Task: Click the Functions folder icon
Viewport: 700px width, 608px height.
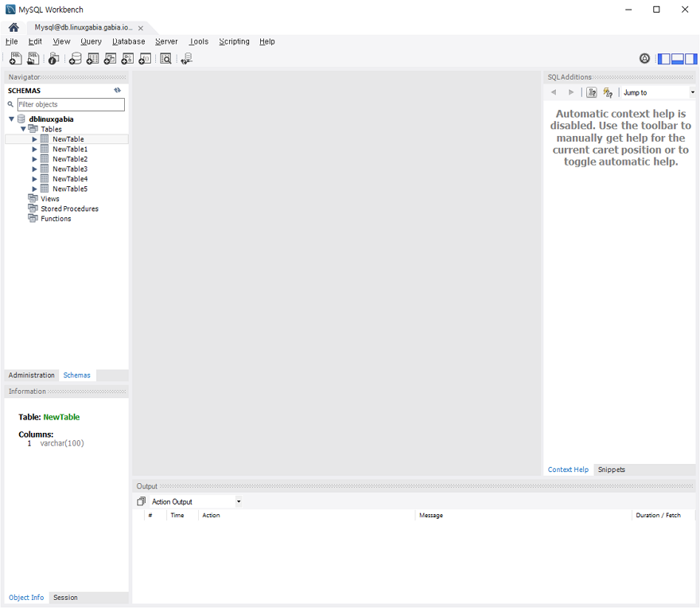Action: [33, 218]
